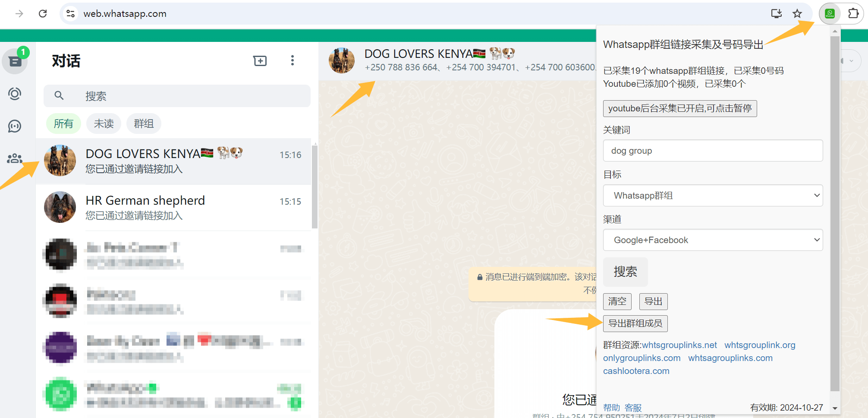Image resolution: width=868 pixels, height=418 pixels.
Task: Click the 帮助 link
Action: pyautogui.click(x=611, y=408)
